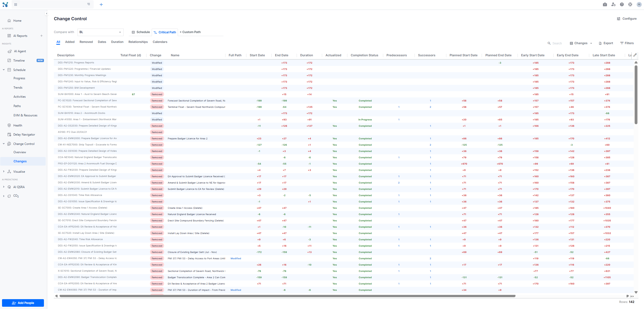Open AI Agent from sidebar
The height and width of the screenshot is (309, 644).
click(x=20, y=51)
